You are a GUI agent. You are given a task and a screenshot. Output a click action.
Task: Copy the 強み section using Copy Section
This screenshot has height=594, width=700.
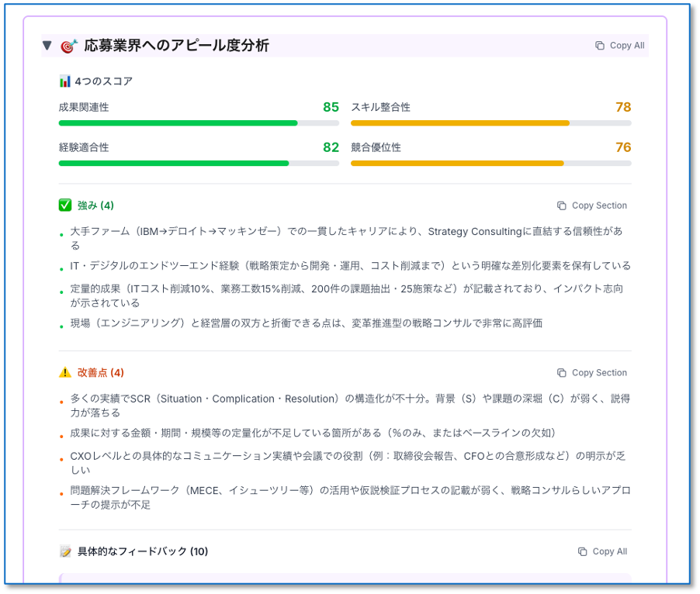coord(591,205)
